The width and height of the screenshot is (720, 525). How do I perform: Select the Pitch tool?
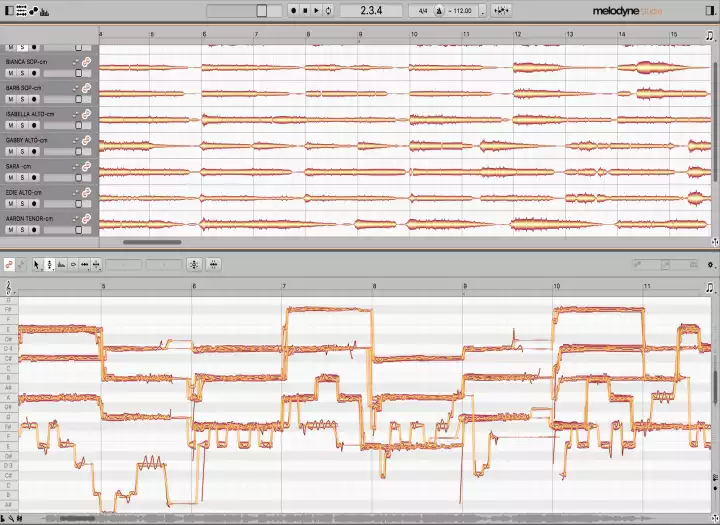coord(50,265)
